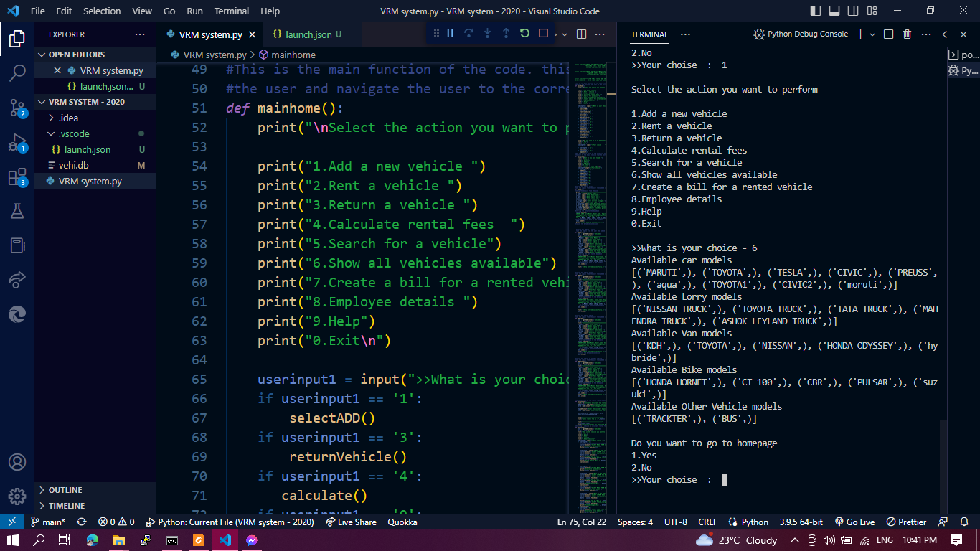Restart the debug session
Viewport: 980px width, 551px height.
click(525, 33)
